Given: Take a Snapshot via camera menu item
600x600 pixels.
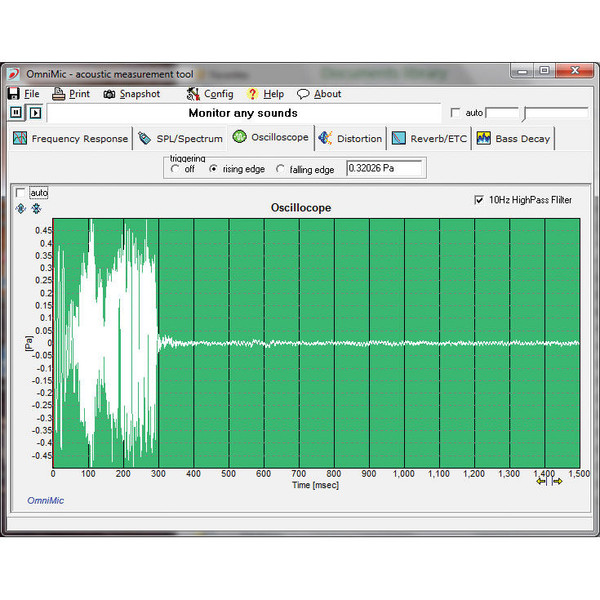Looking at the screenshot, I should pos(132,94).
